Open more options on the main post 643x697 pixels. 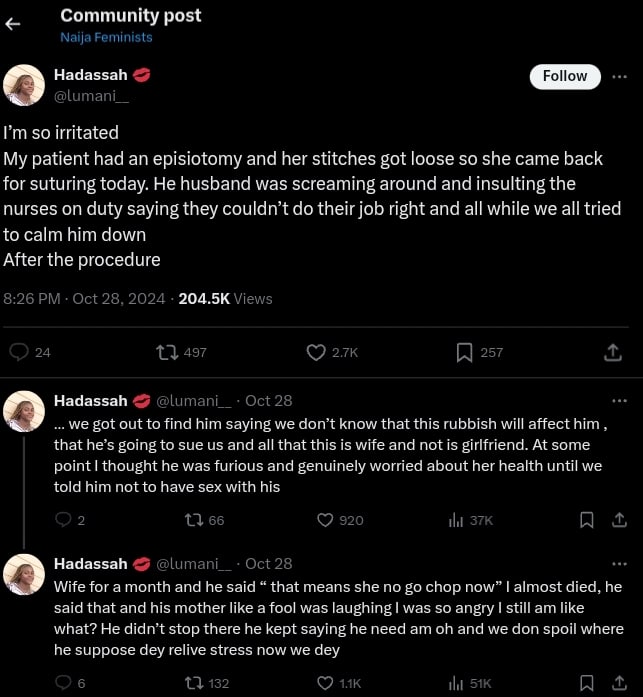point(619,76)
